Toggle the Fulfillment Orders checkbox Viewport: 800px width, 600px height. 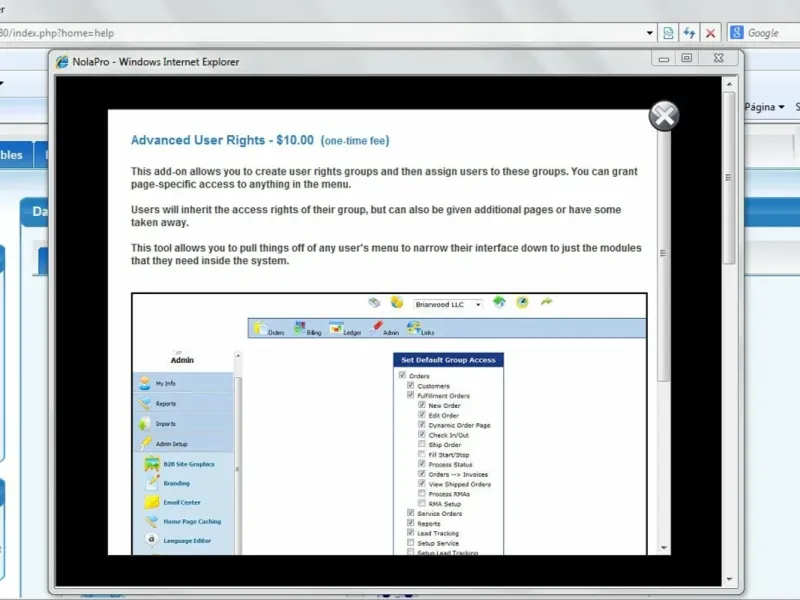pos(411,395)
